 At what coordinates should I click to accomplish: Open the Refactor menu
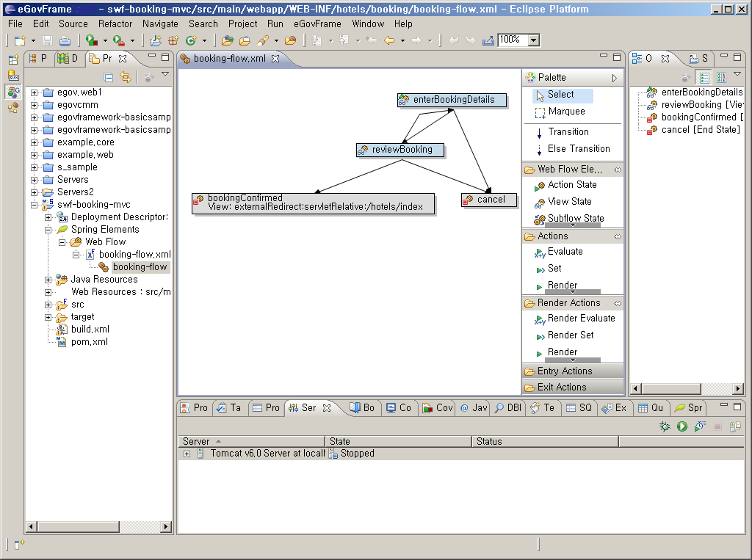115,23
